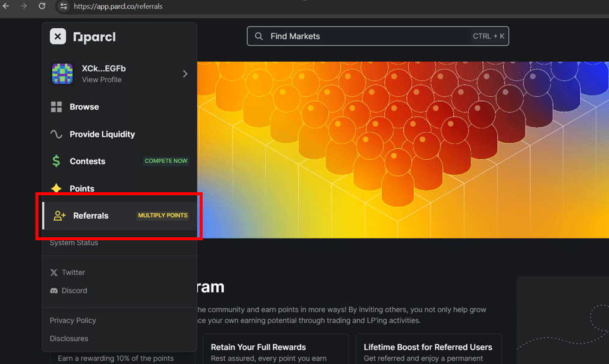This screenshot has width=609, height=364.
Task: Click the Contests dollar icon
Action: (57, 161)
